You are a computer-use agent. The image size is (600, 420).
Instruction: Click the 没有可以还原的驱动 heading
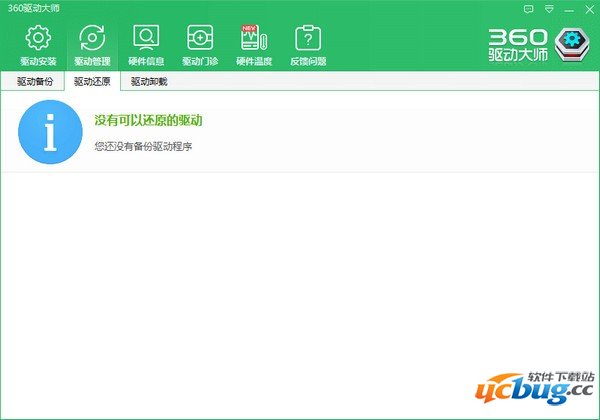pyautogui.click(x=148, y=120)
